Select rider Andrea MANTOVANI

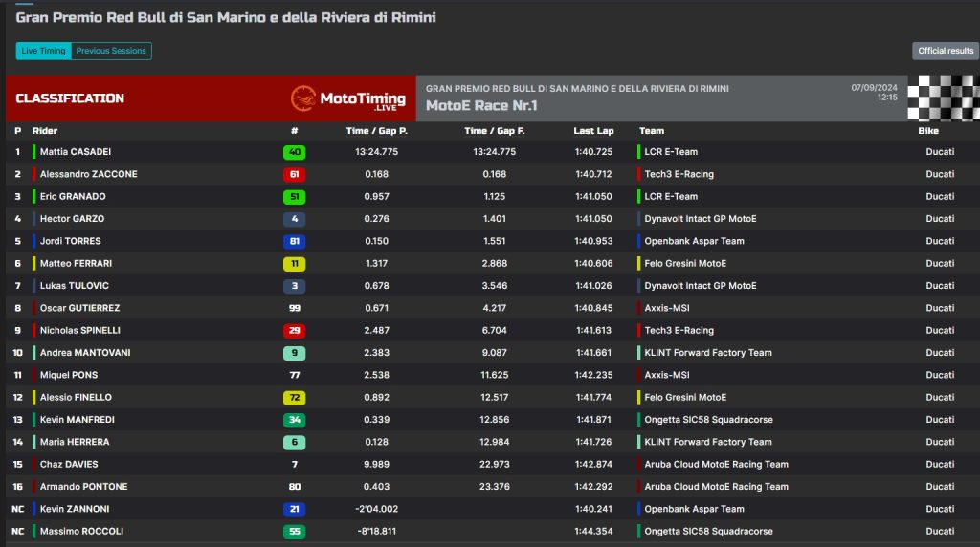[85, 353]
